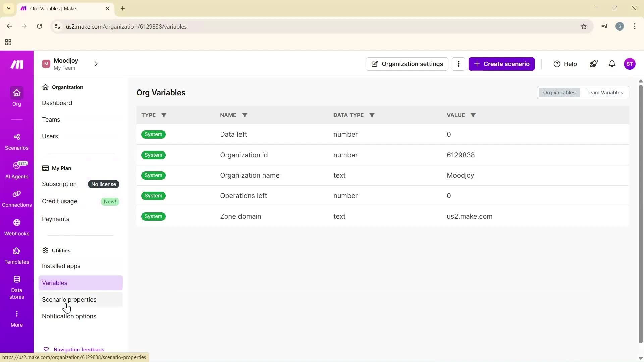Expand the Moodjoy team selector chevron
644x362 pixels.
coord(96,64)
